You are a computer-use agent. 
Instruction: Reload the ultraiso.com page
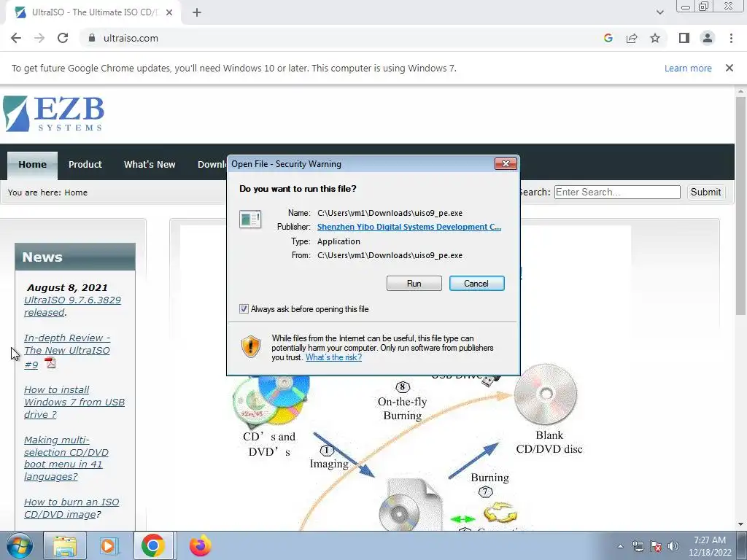coord(63,38)
